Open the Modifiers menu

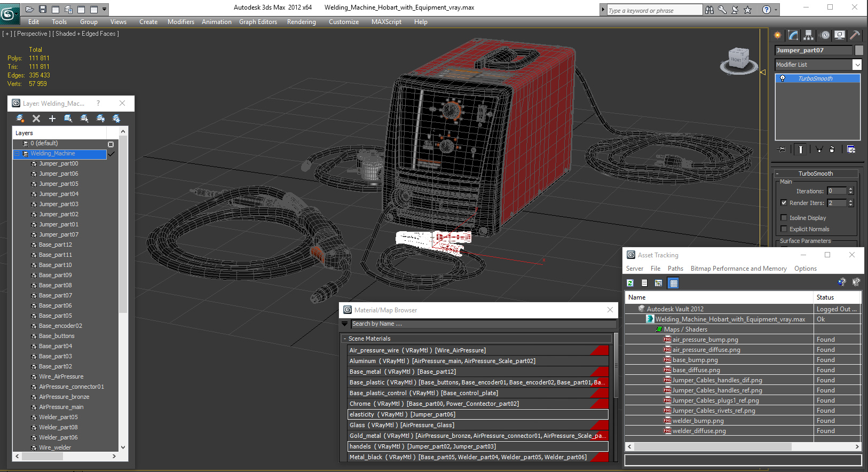(x=181, y=22)
